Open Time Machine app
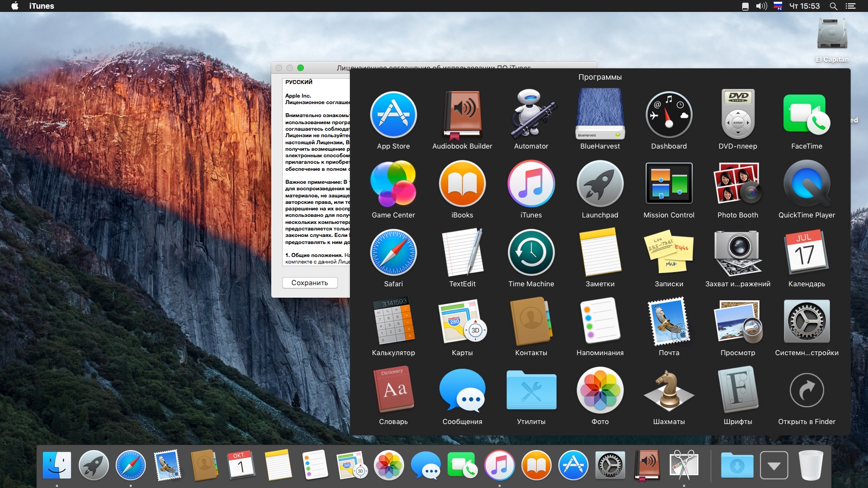The height and width of the screenshot is (488, 868). pyautogui.click(x=531, y=253)
